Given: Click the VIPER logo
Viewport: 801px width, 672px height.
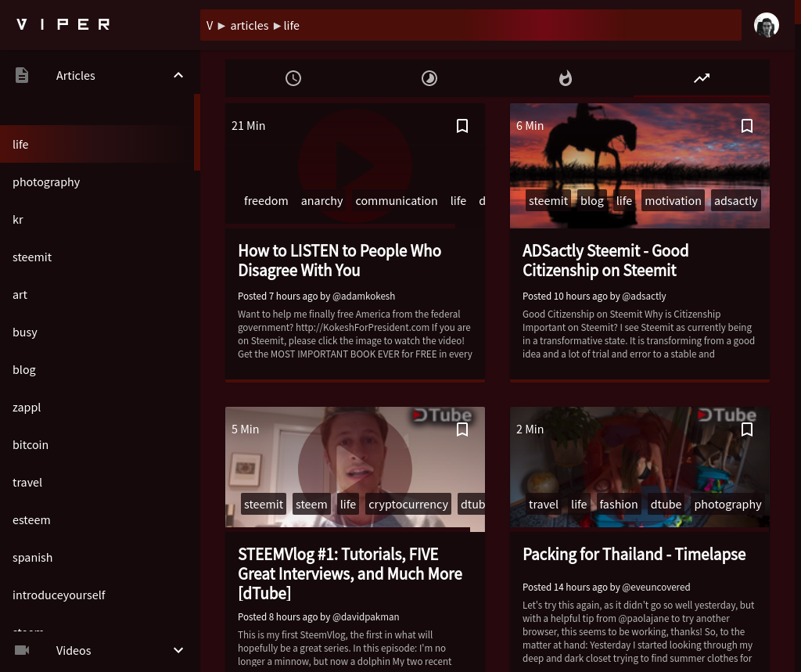Looking at the screenshot, I should pyautogui.click(x=63, y=24).
